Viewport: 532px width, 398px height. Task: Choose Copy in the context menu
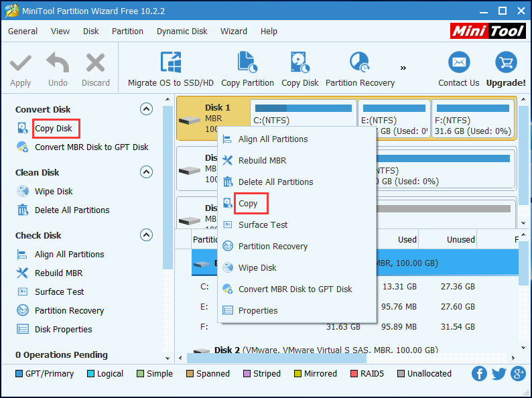tap(297, 203)
